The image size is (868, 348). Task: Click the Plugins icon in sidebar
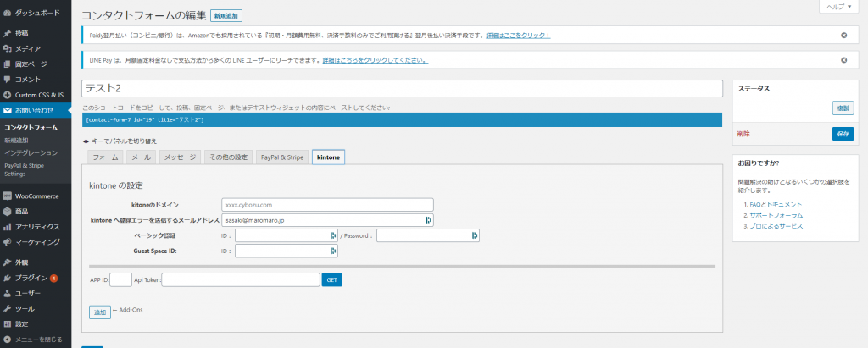tap(8, 278)
